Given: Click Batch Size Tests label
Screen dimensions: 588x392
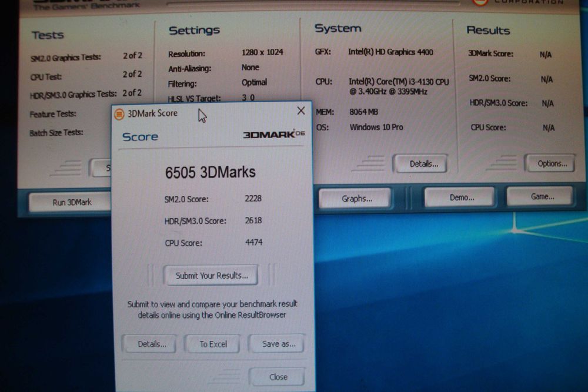Looking at the screenshot, I should 56,133.
